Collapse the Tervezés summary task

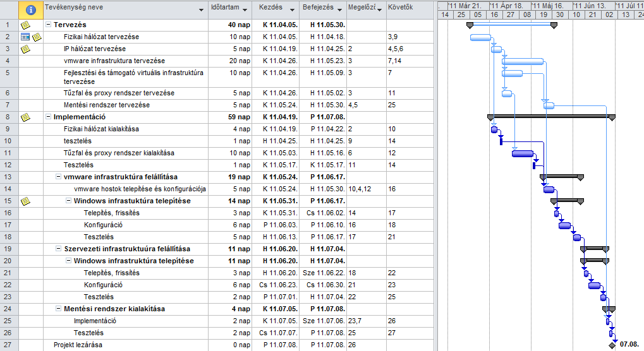49,25
